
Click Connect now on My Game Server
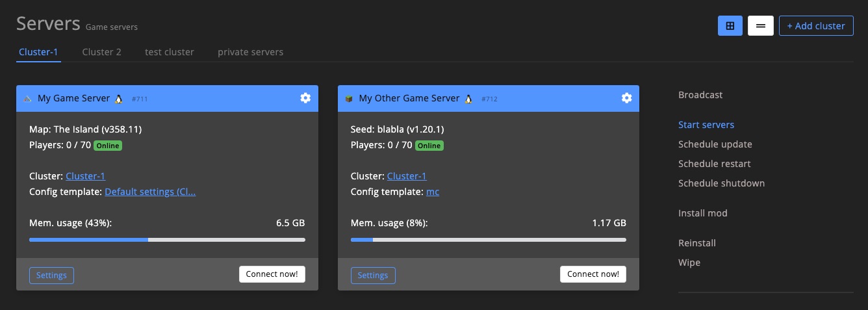click(x=272, y=274)
